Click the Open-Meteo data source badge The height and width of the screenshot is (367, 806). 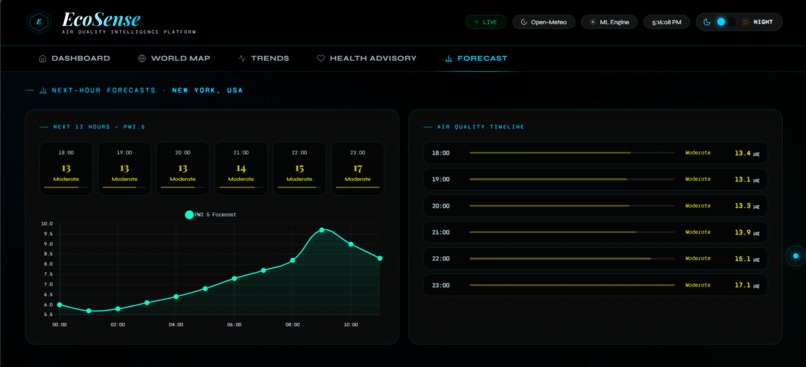[544, 22]
